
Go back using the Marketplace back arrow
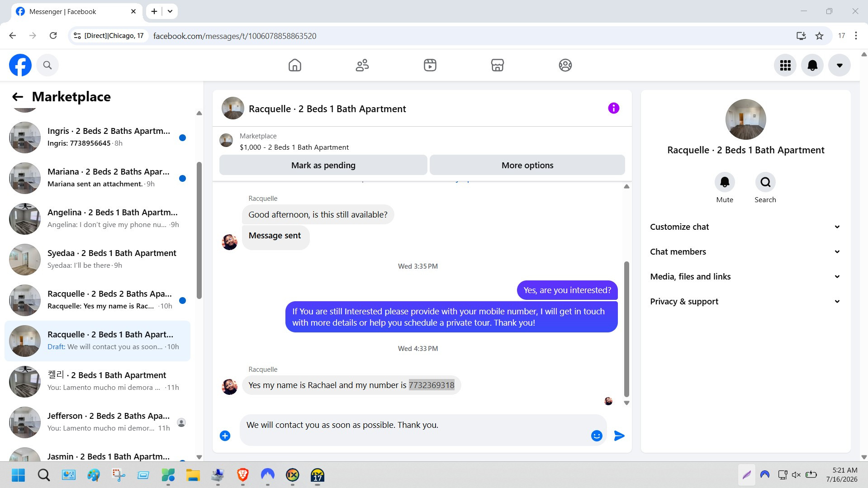point(18,97)
